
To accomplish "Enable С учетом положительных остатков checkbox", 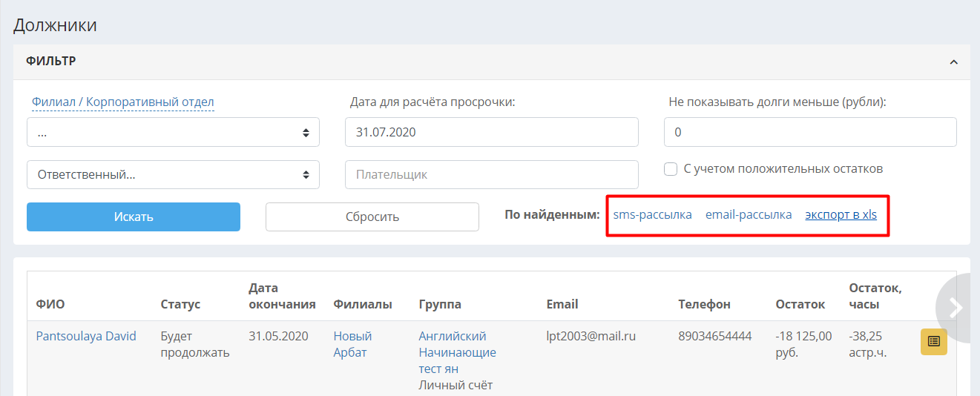I will [671, 169].
